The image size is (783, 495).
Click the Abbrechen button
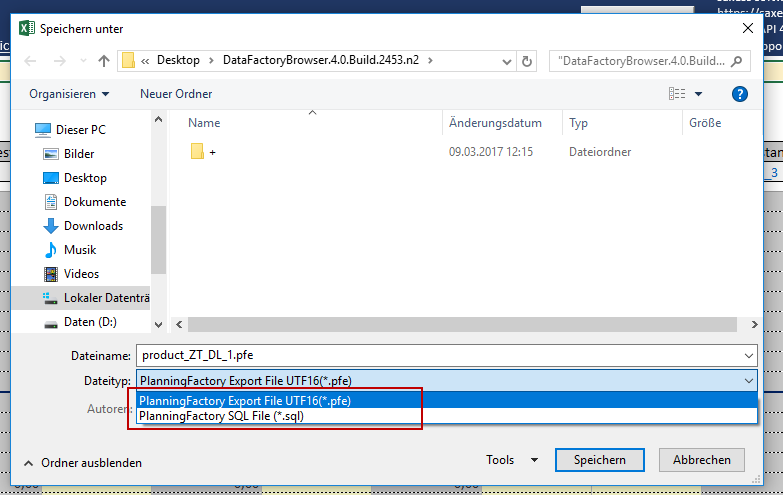pyautogui.click(x=701, y=460)
